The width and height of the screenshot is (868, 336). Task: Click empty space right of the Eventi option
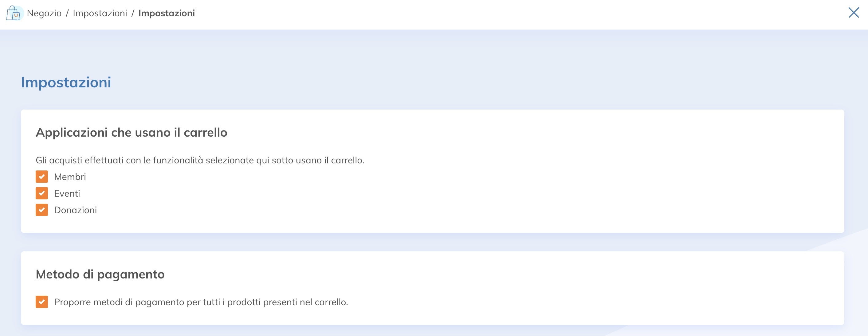coord(404,193)
